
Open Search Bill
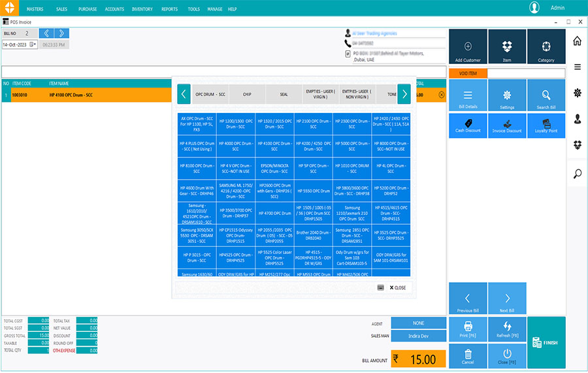point(546,95)
